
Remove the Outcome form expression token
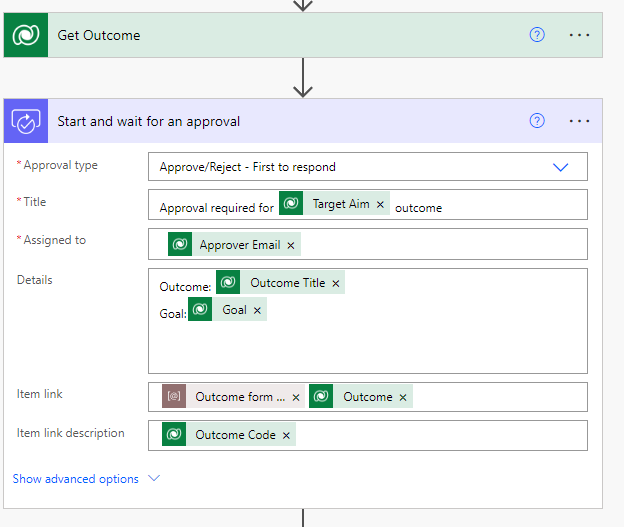click(296, 397)
